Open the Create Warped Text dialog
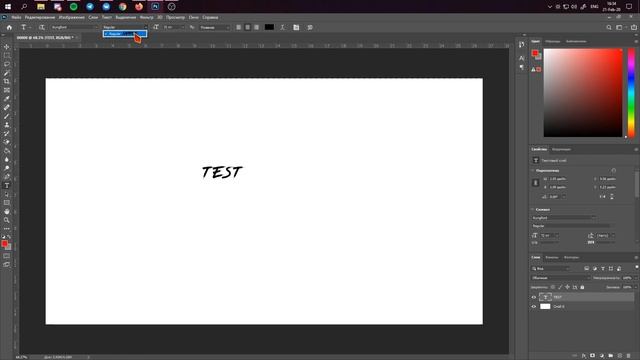640x360 pixels. 282,27
